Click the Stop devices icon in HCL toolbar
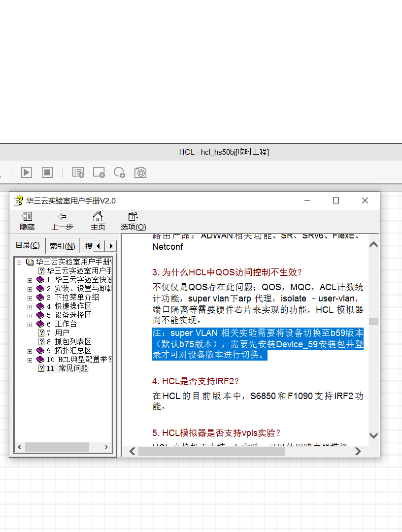The image size is (402, 532). tap(47, 172)
